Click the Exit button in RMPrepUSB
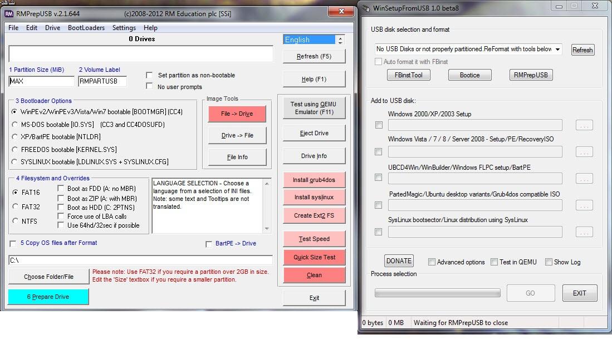 (x=314, y=298)
